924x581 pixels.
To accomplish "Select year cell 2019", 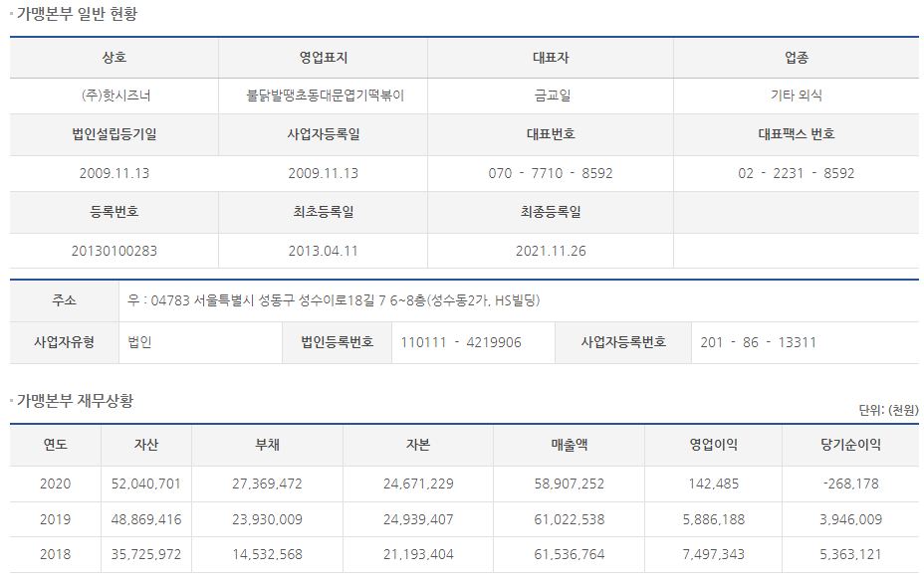I will tap(56, 519).
